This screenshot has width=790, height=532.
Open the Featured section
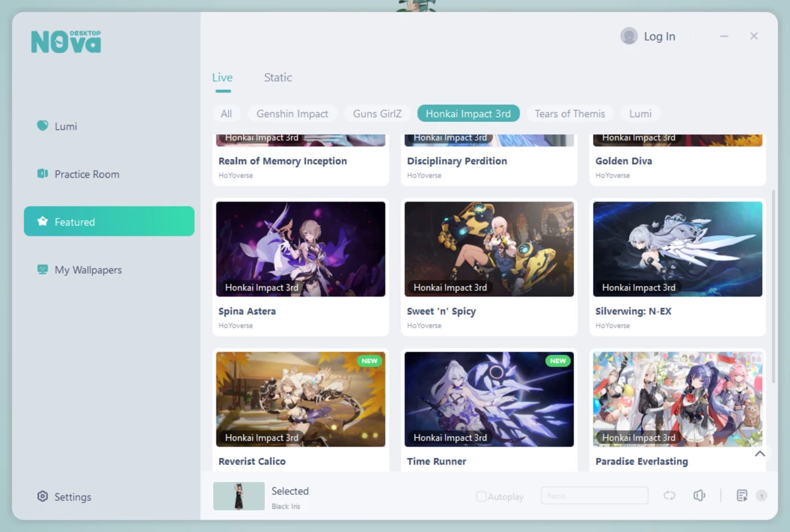pyautogui.click(x=109, y=221)
